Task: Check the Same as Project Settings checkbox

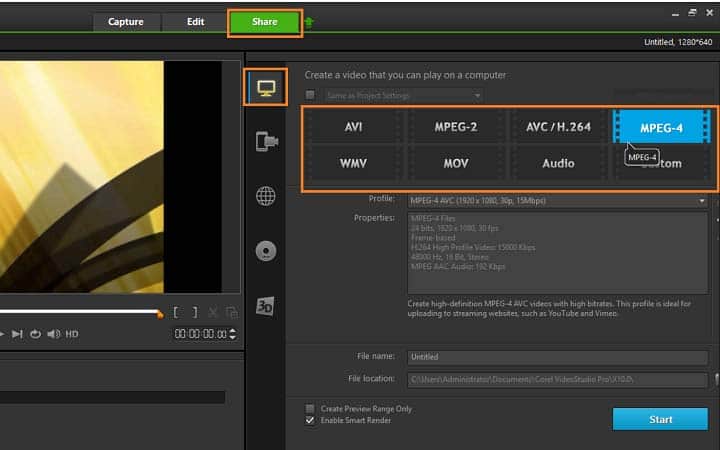Action: [310, 95]
